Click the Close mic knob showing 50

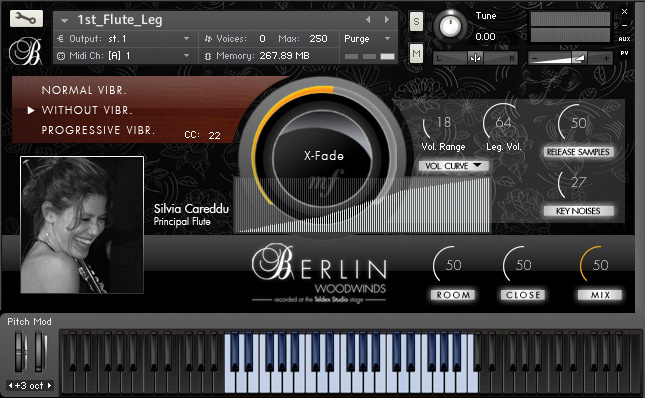pos(519,264)
